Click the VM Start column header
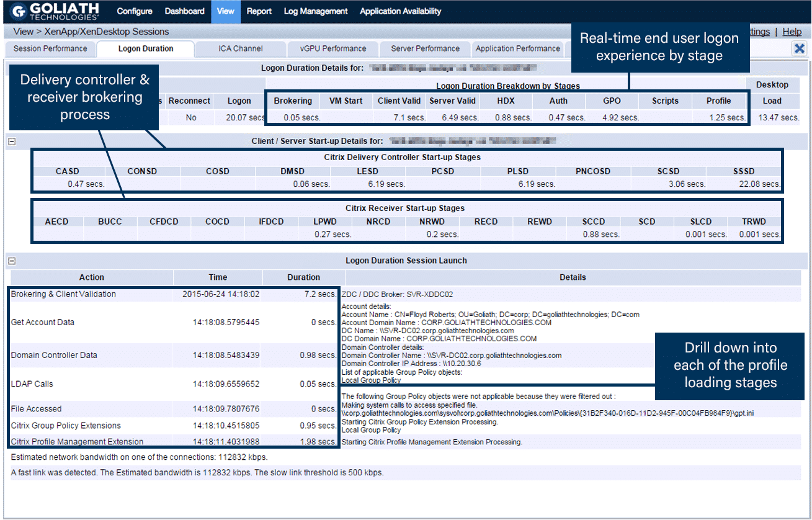 pos(346,101)
